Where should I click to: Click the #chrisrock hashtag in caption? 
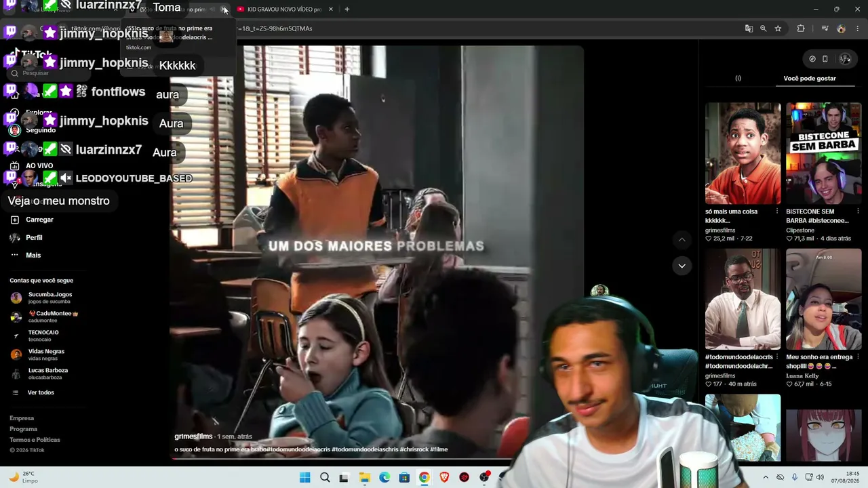tap(414, 449)
